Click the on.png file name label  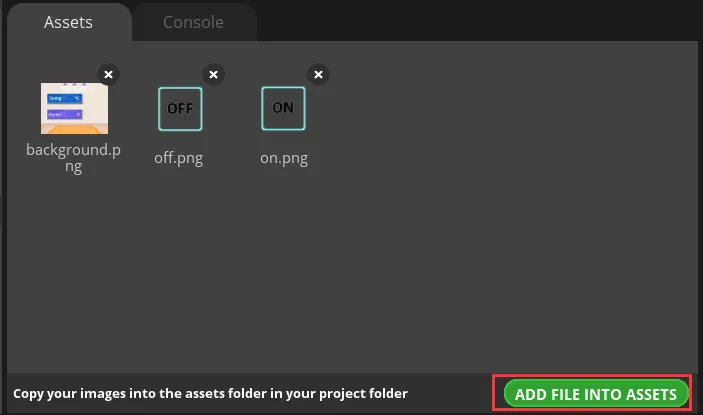[283, 158]
